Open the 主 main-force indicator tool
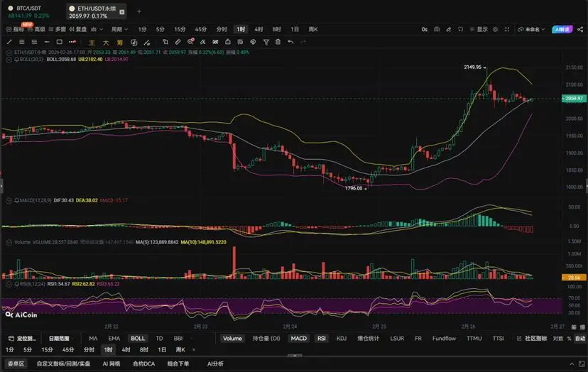 point(92,43)
